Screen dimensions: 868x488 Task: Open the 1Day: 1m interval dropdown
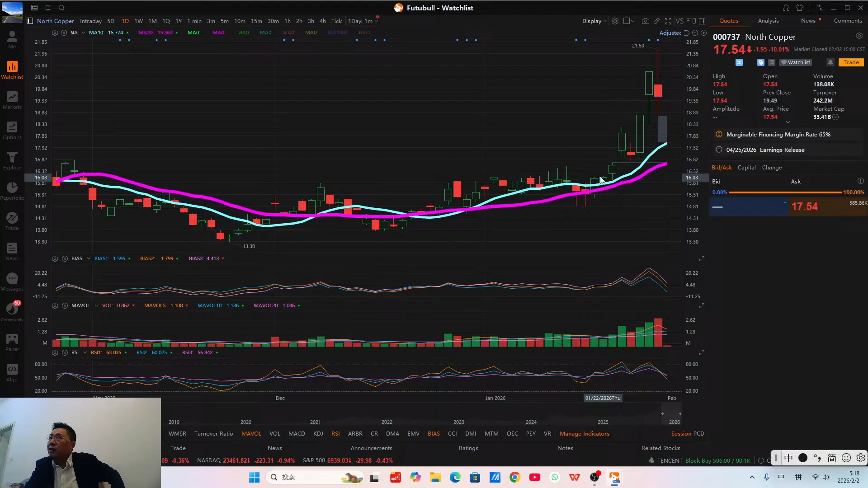363,21
